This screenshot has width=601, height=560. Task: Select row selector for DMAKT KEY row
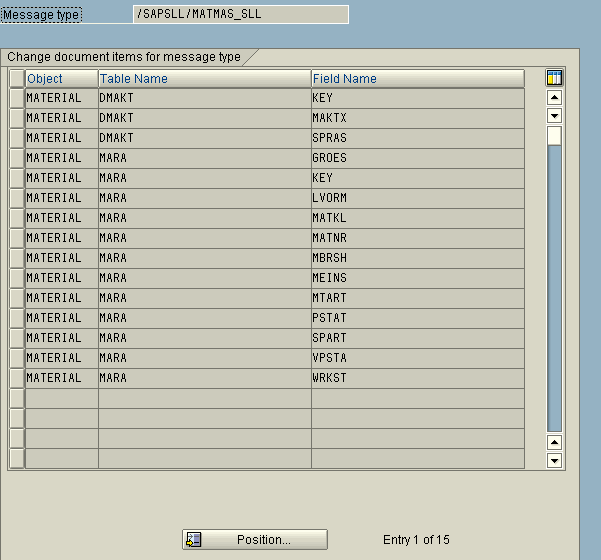17,98
